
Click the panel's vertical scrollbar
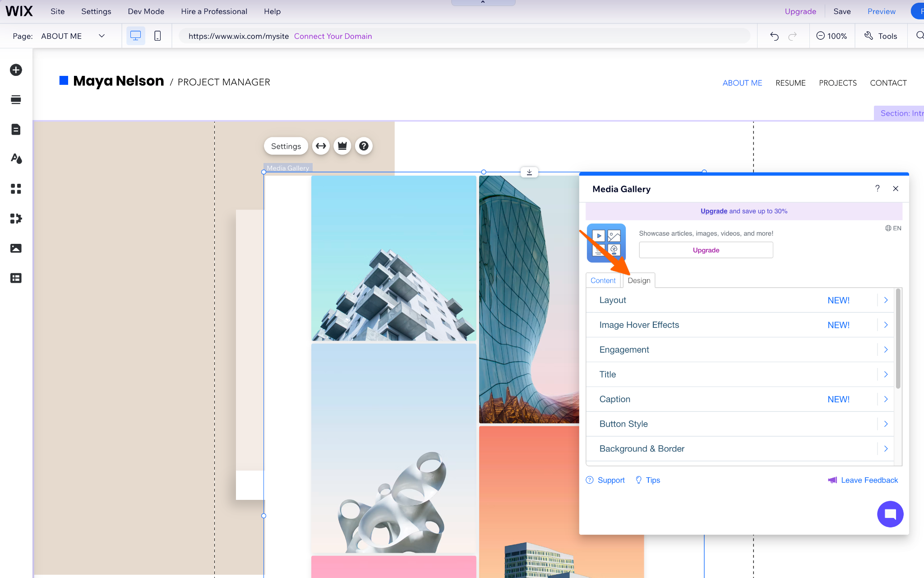pos(898,339)
